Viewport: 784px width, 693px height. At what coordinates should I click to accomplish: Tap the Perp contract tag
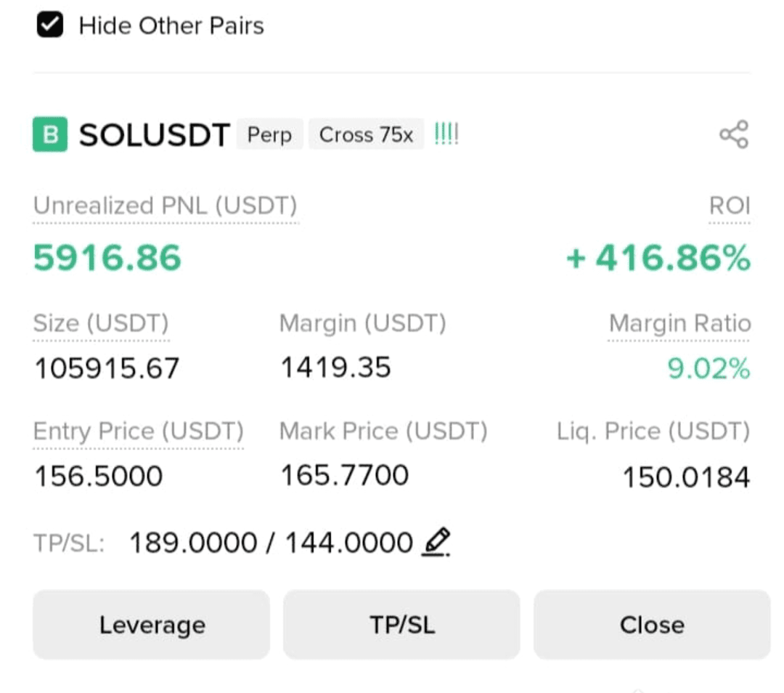[269, 134]
